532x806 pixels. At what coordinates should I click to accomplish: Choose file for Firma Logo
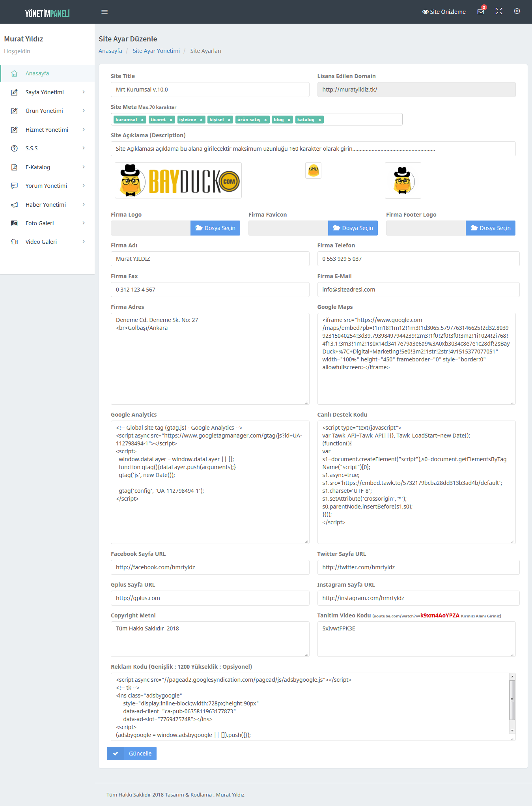pos(215,228)
